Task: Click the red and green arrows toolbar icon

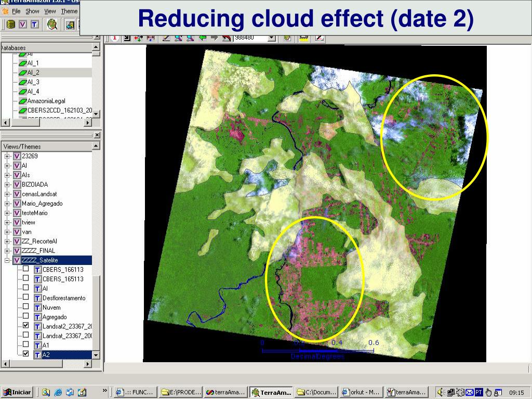Action: coord(138,38)
